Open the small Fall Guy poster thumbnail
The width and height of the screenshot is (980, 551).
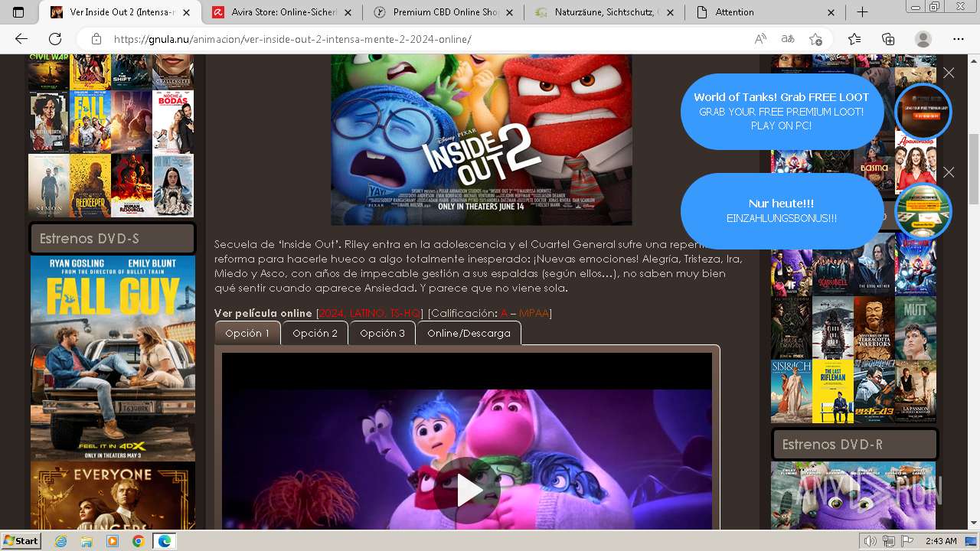click(x=90, y=122)
